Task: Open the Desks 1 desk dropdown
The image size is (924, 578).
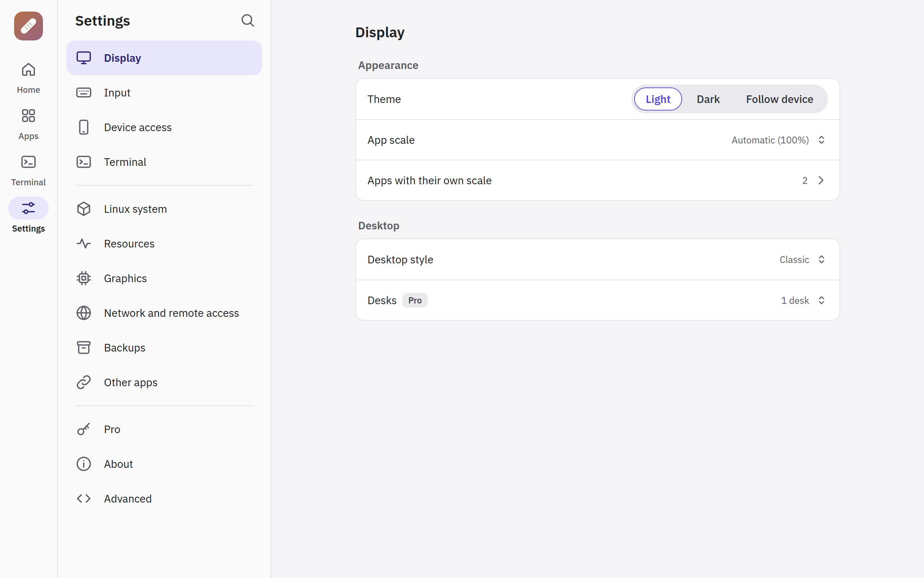Action: (x=803, y=301)
